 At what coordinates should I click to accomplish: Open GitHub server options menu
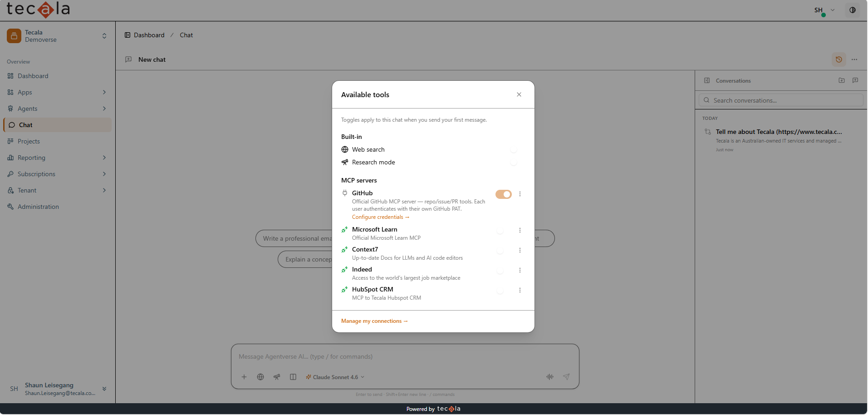(x=520, y=194)
